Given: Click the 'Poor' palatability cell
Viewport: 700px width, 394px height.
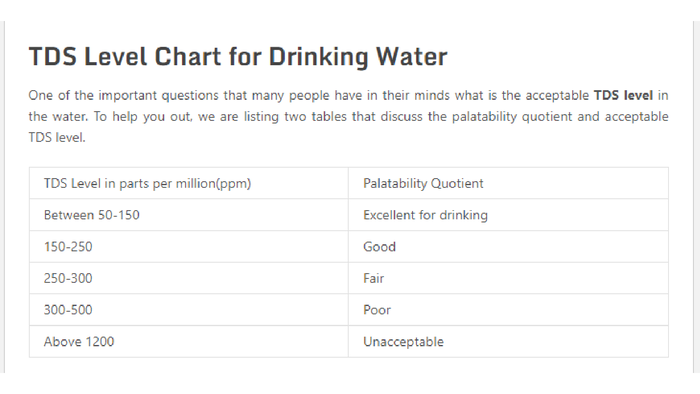Looking at the screenshot, I should tap(508, 310).
